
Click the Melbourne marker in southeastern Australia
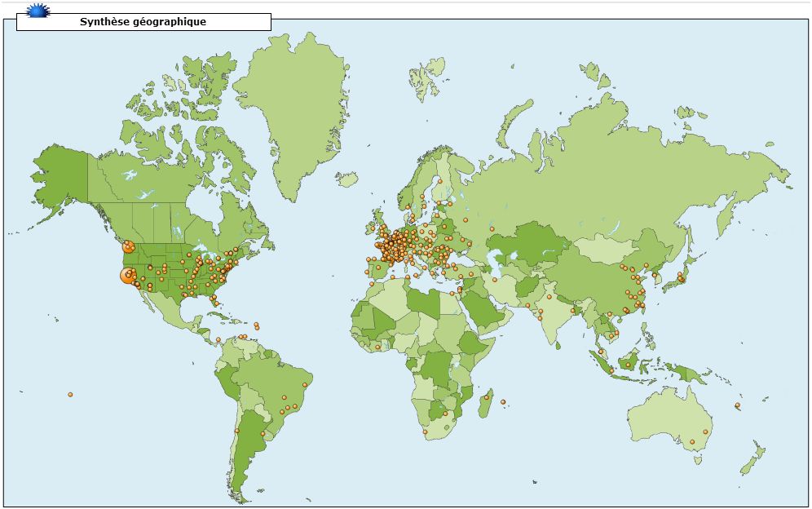tap(692, 442)
